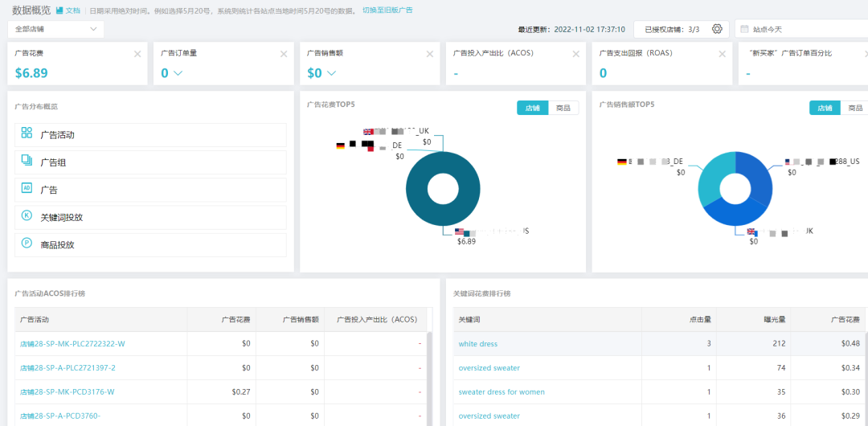Image resolution: width=868 pixels, height=426 pixels.
Task: Open campaign 店铺28-SP-MK-PLC2722322-W
Action: [72, 344]
